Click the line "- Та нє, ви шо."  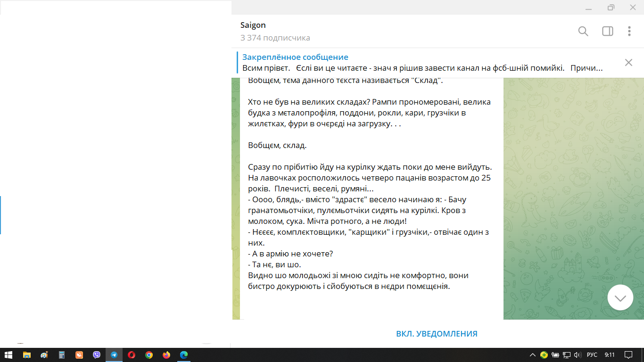(x=274, y=264)
